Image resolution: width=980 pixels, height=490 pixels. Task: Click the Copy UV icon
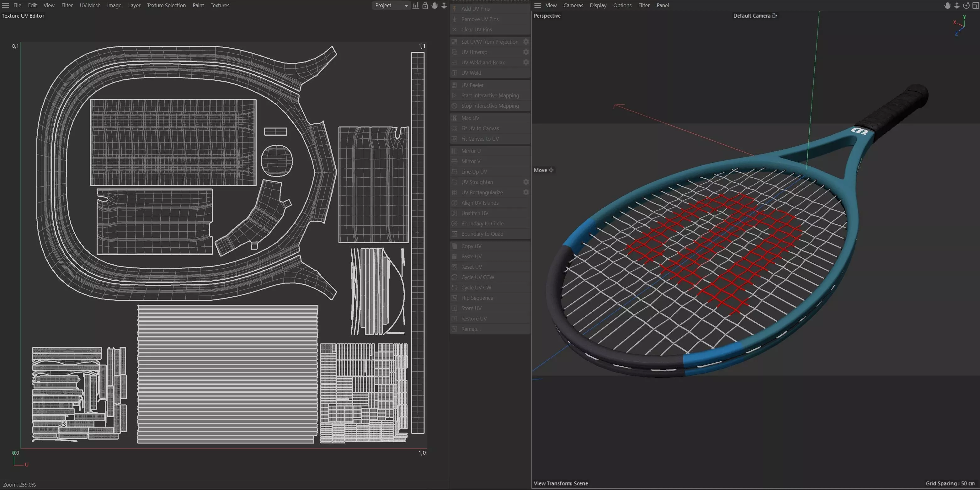[x=454, y=246]
